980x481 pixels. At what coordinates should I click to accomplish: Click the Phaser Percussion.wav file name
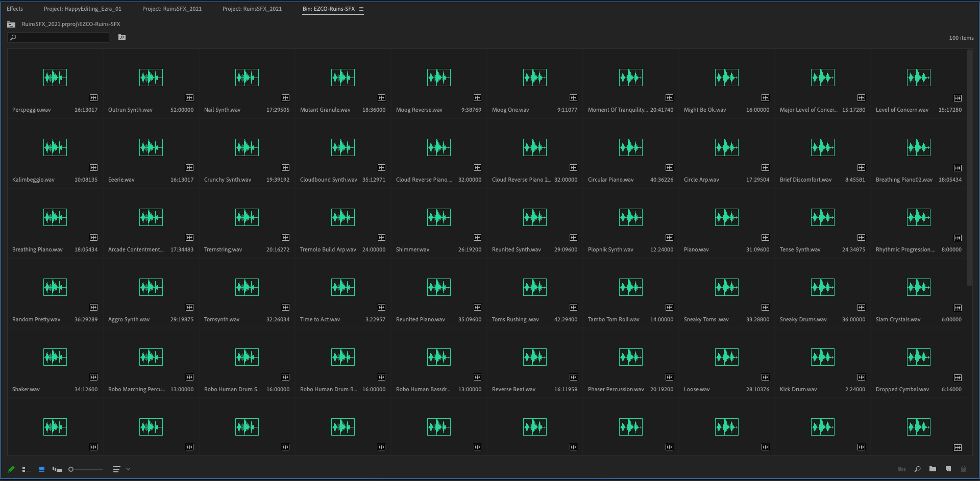click(x=616, y=389)
